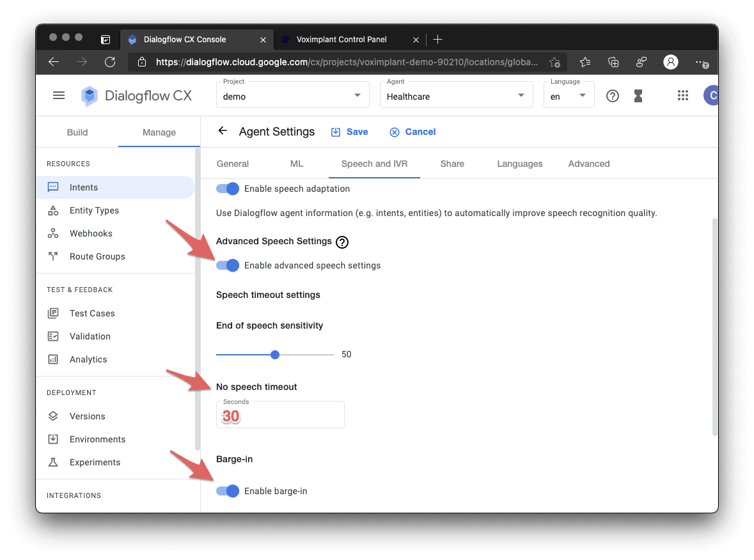This screenshot has height=560, width=754.
Task: Click the Advanced Speech Settings help icon
Action: [x=342, y=242]
